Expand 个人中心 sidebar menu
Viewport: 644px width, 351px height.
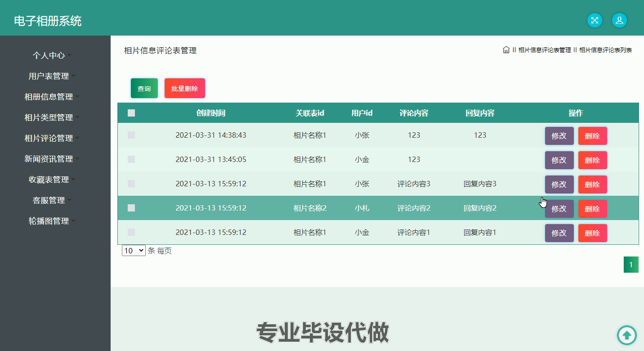(52, 55)
